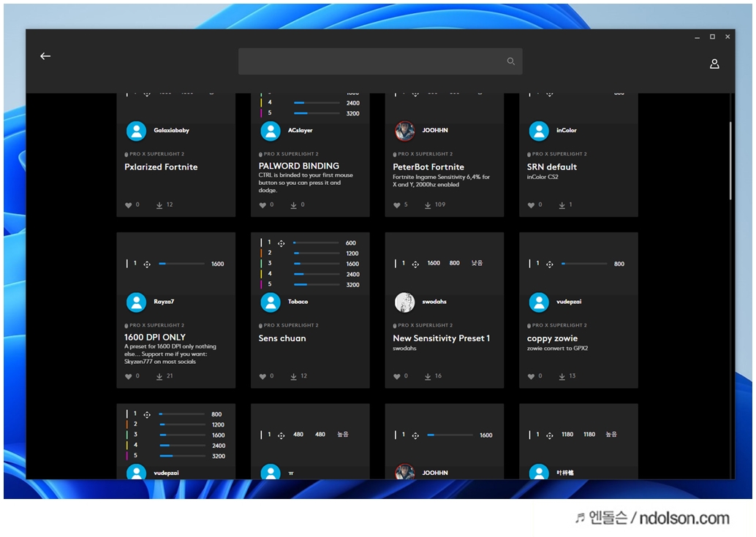Download the Pxlarized Fortnite preset
The width and height of the screenshot is (756, 537).
click(159, 205)
